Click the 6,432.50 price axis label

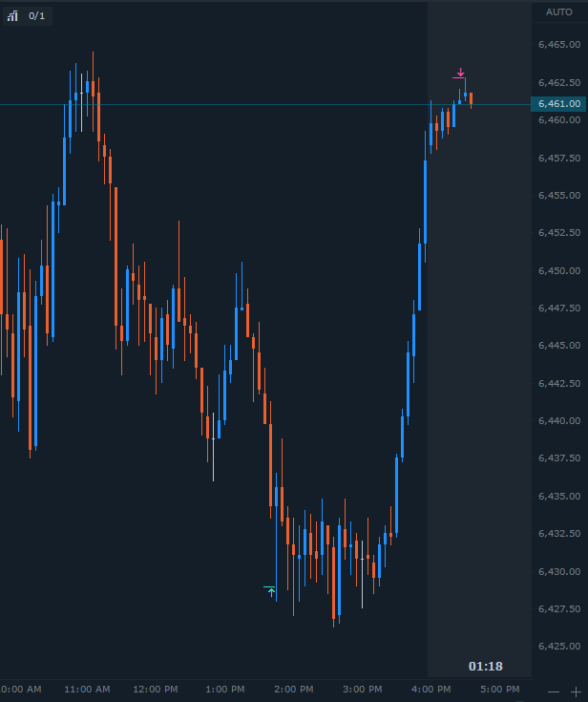click(x=559, y=534)
